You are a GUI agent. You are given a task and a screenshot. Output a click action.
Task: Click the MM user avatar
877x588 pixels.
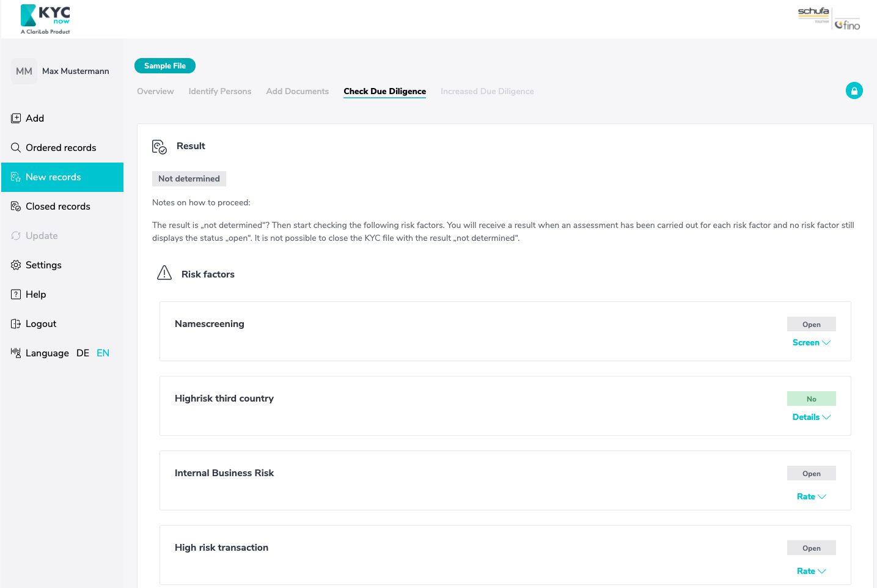point(24,71)
